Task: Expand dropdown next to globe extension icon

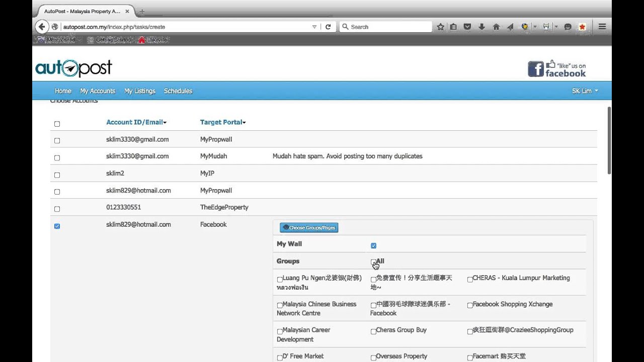Action: click(x=535, y=27)
